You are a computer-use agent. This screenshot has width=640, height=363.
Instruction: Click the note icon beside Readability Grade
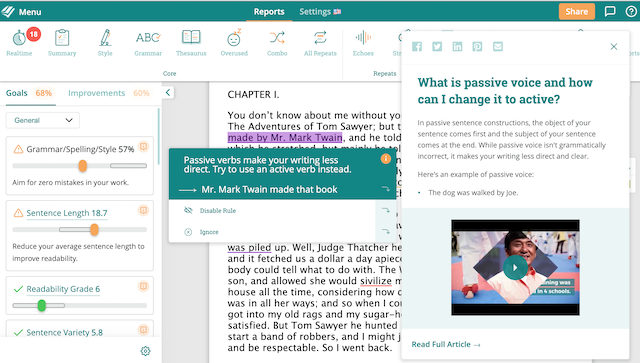[143, 286]
